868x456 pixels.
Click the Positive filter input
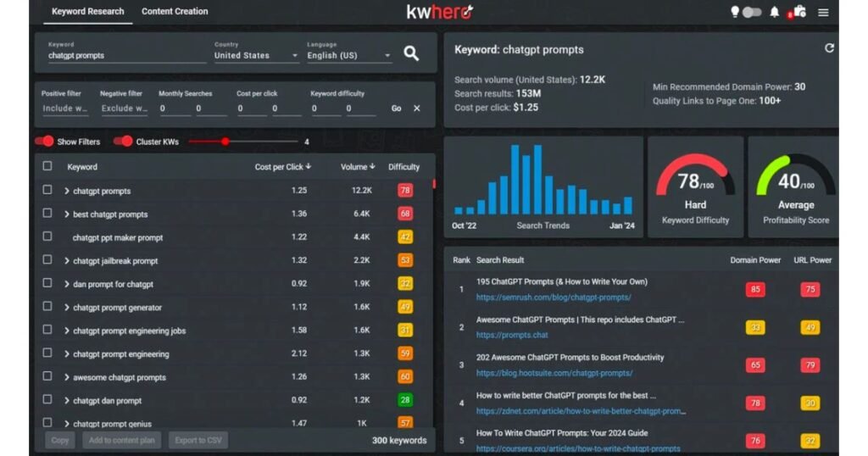click(x=65, y=108)
